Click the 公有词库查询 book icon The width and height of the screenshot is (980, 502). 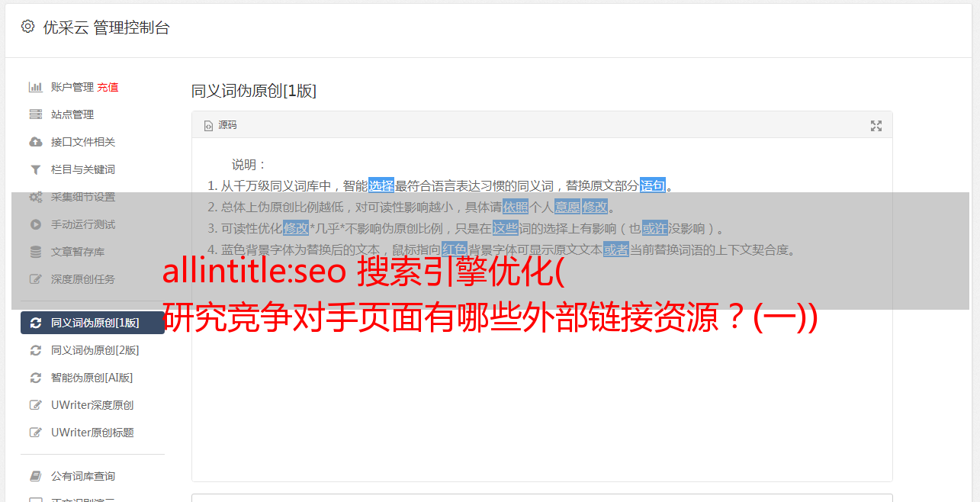tap(35, 476)
